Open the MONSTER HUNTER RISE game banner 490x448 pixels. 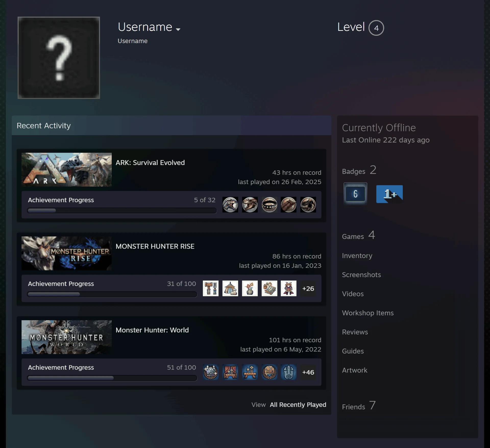click(67, 253)
